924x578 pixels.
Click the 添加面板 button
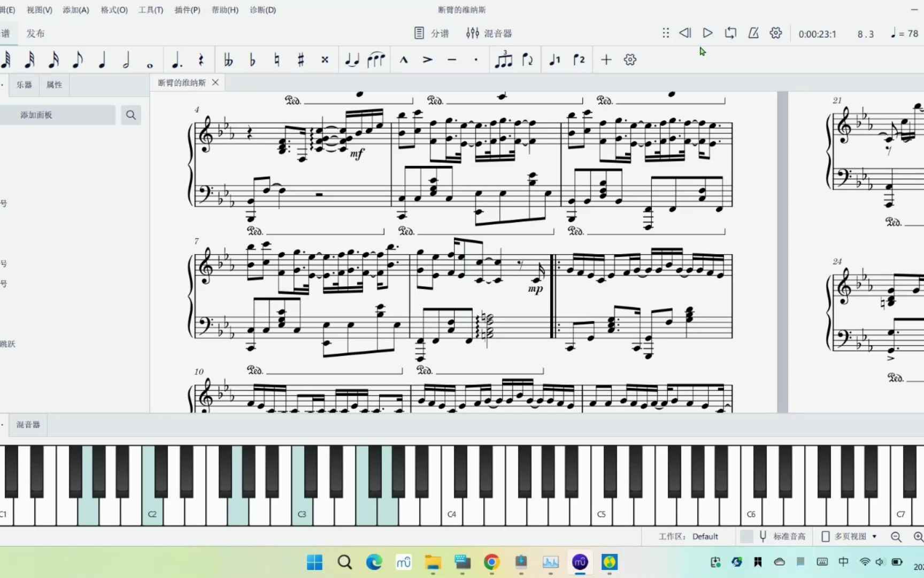56,115
